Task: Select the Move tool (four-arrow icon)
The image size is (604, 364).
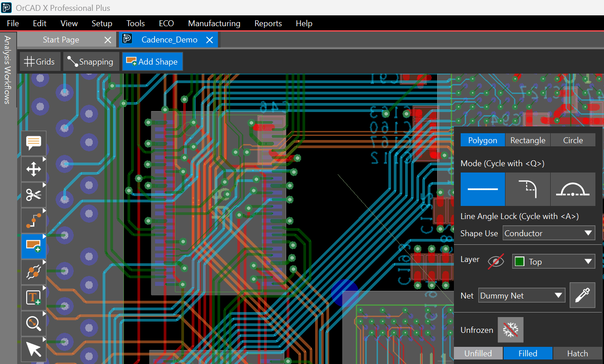Action: click(x=34, y=169)
